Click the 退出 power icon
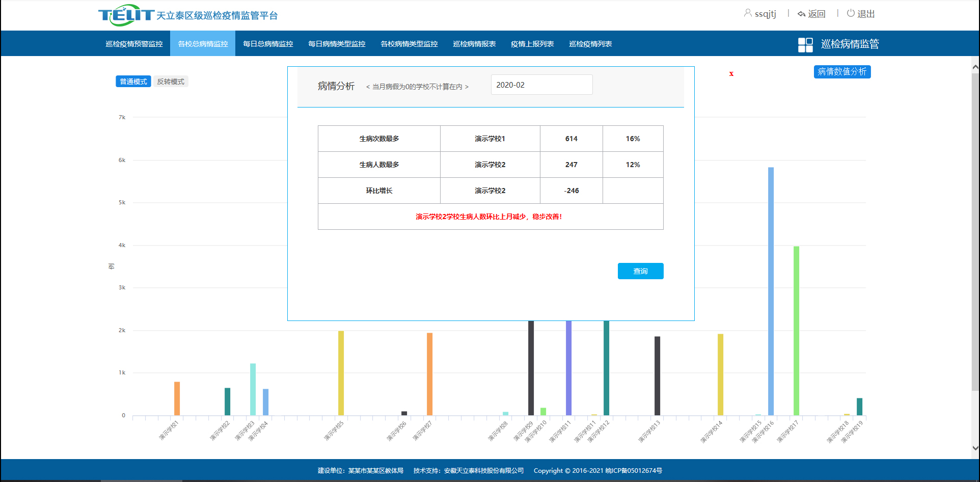The width and height of the screenshot is (980, 482). pyautogui.click(x=851, y=13)
